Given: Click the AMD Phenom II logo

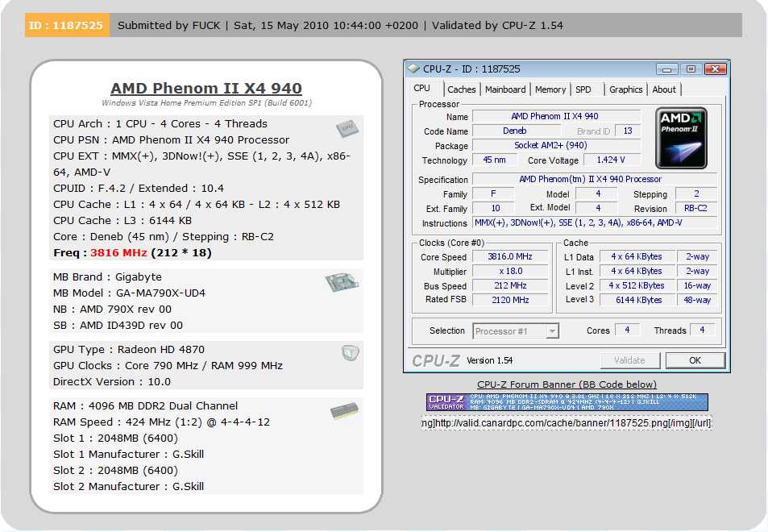Looking at the screenshot, I should pyautogui.click(x=681, y=138).
